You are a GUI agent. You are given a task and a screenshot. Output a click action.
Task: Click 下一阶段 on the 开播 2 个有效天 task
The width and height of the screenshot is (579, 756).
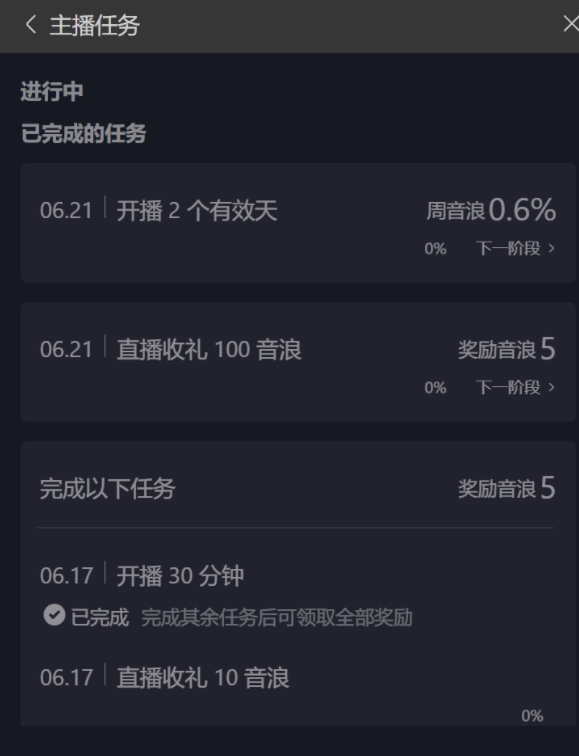(515, 248)
